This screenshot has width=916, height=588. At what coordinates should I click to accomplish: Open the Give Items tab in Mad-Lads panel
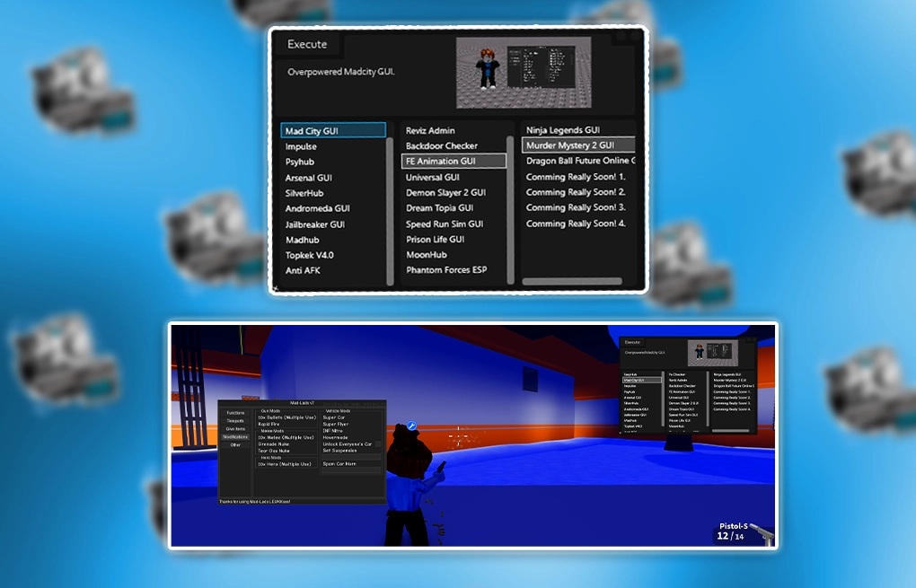point(235,429)
